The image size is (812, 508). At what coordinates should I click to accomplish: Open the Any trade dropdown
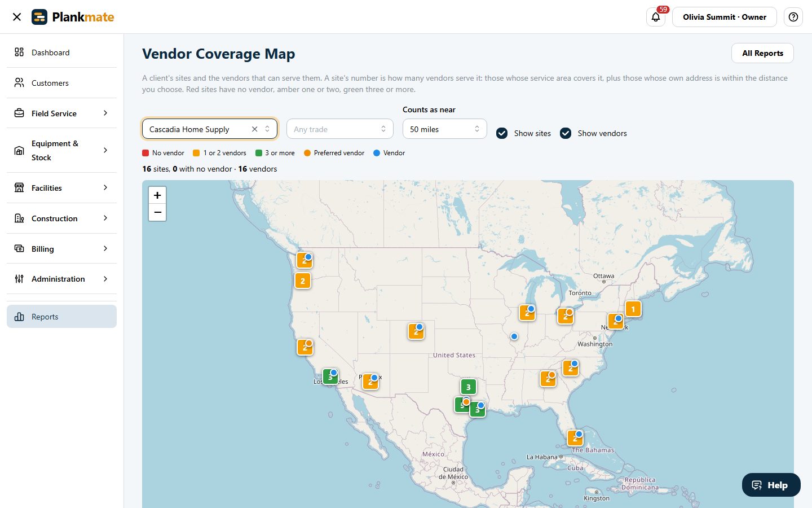(x=340, y=129)
